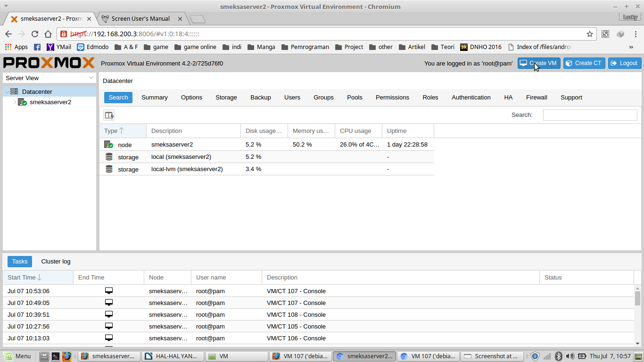Switch to the Cluster log tab
The width and height of the screenshot is (644, 362).
[x=56, y=262]
